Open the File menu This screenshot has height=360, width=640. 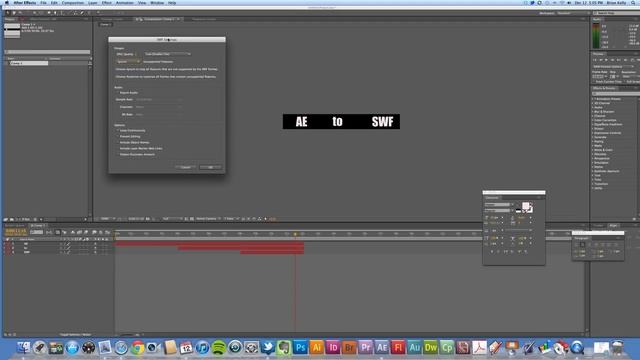(x=43, y=3)
